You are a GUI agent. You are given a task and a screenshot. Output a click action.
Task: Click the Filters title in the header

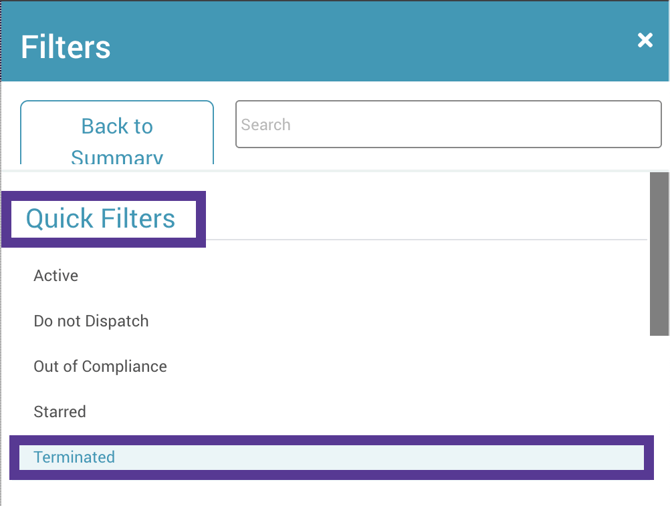tap(66, 47)
